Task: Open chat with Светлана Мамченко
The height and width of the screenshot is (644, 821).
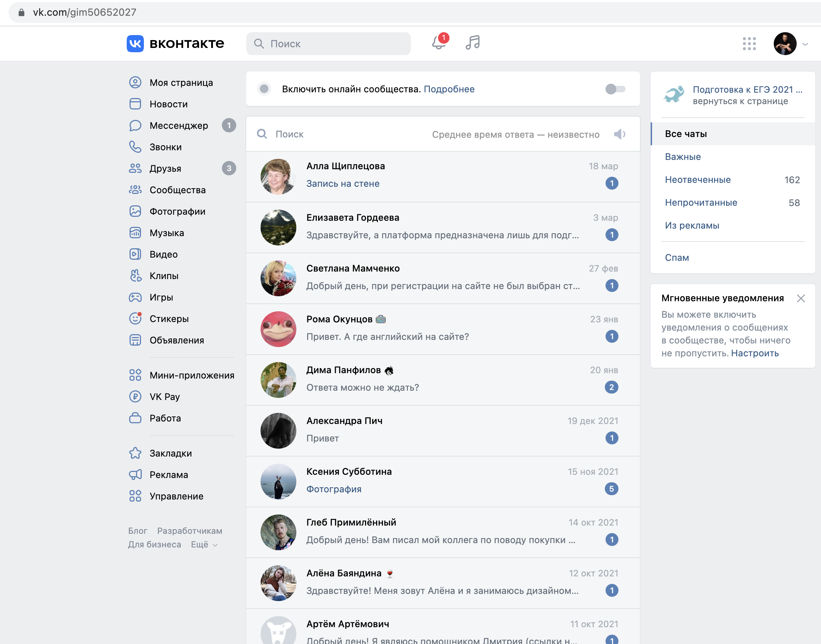Action: pos(443,278)
